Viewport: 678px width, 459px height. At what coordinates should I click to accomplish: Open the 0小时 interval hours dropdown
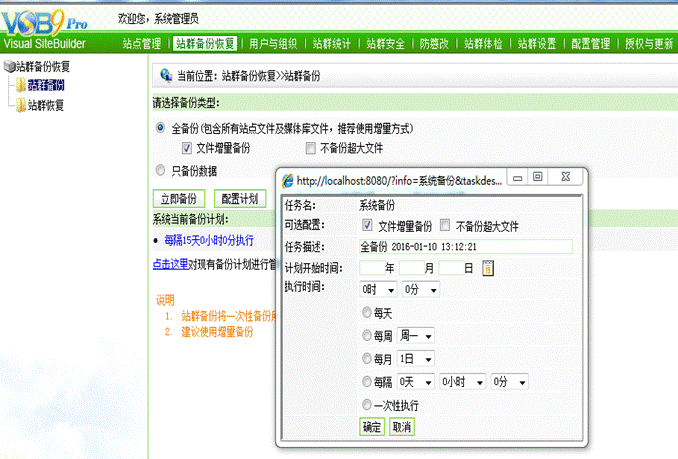[462, 382]
